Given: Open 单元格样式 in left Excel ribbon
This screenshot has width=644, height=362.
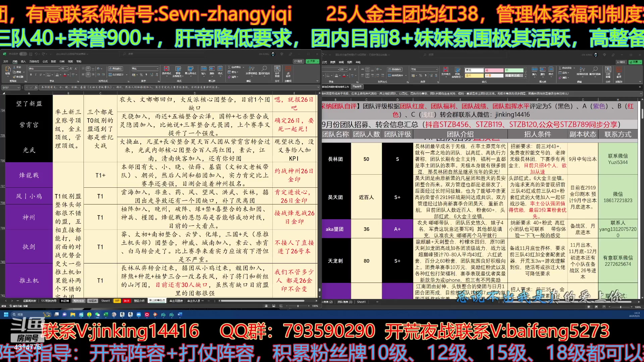Looking at the screenshot, I should (191, 71).
